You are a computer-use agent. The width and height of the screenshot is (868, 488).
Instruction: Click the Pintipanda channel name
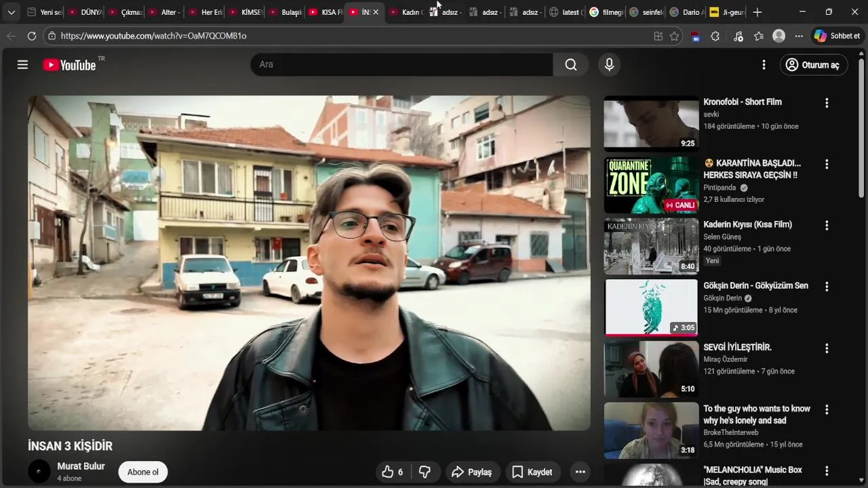click(719, 188)
